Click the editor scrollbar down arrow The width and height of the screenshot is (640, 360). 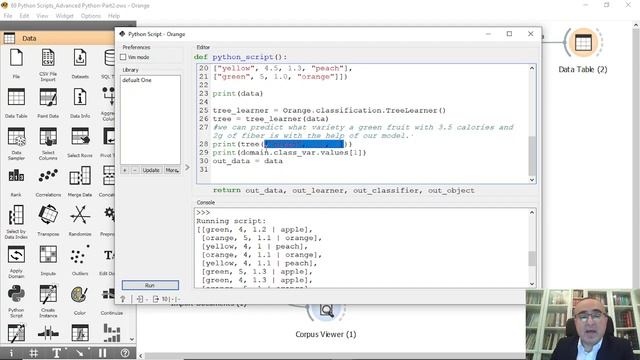tap(531, 180)
